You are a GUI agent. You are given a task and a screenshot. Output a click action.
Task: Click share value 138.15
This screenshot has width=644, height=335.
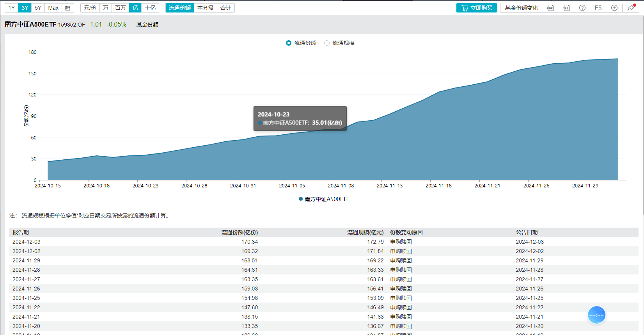250,317
